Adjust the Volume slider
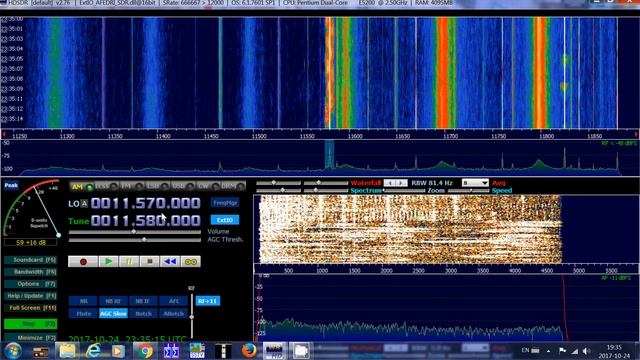The image size is (640, 360). [x=135, y=232]
